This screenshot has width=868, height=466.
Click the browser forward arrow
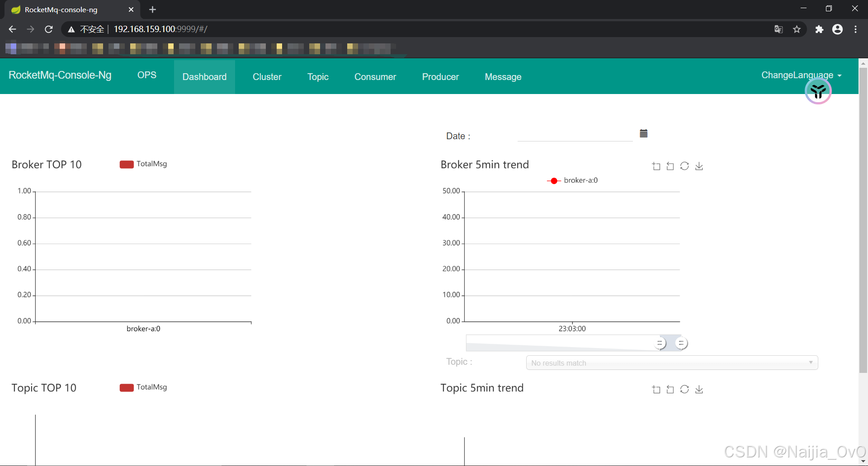click(30, 29)
